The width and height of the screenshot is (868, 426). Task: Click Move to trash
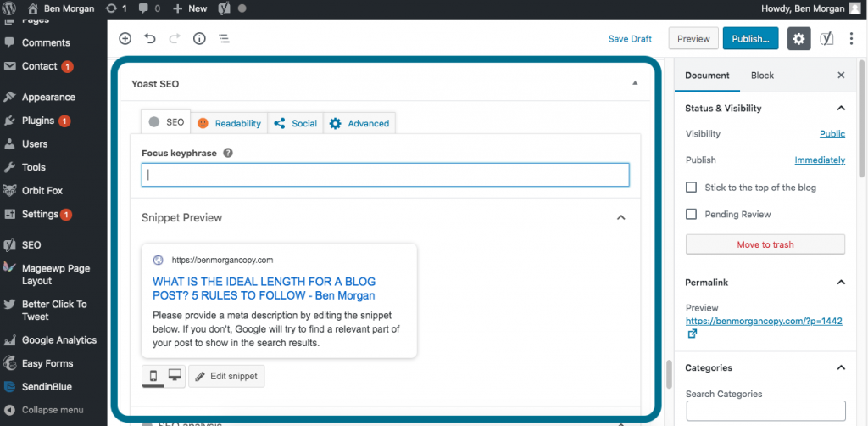pos(765,244)
